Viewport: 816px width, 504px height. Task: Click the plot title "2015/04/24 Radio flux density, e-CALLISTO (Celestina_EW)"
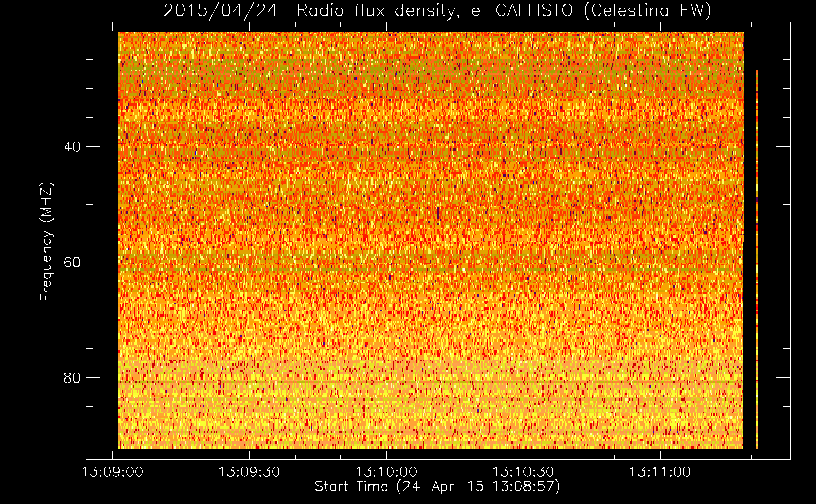[437, 10]
